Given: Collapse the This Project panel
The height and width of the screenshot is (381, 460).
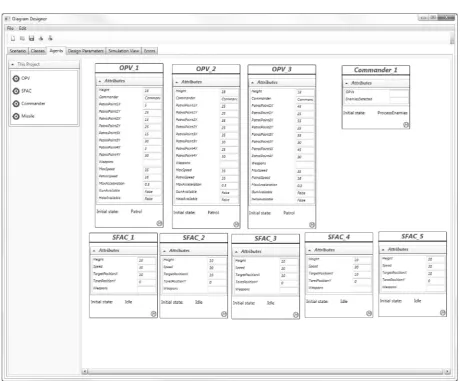Looking at the screenshot, I should click(13, 64).
